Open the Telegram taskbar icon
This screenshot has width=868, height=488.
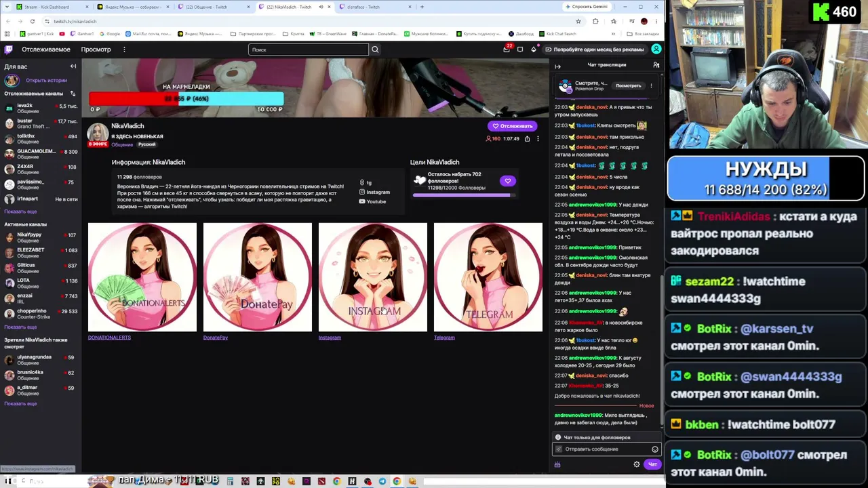(382, 481)
